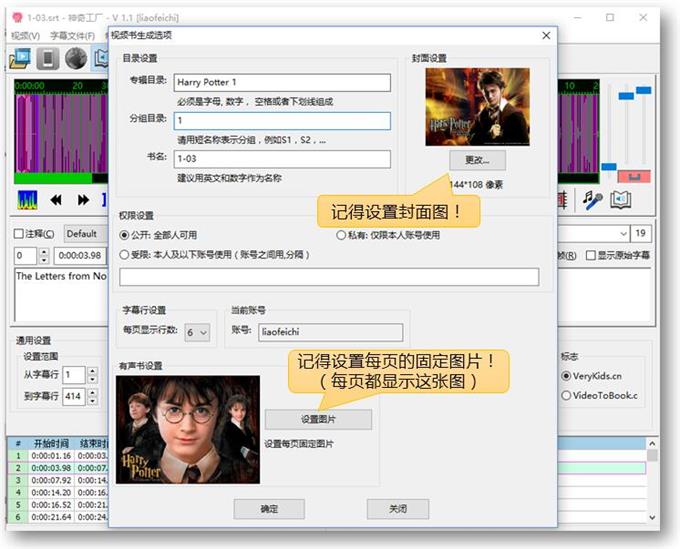Click the 到字幕行 value field 414
This screenshot has width=680, height=549.
74,396
